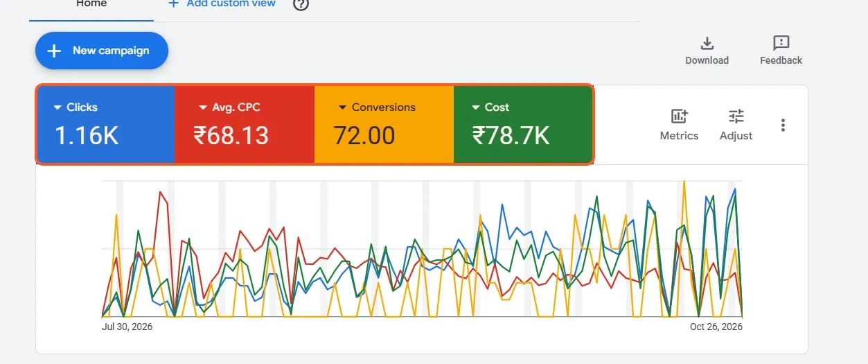Open the three-dot more options menu

783,125
